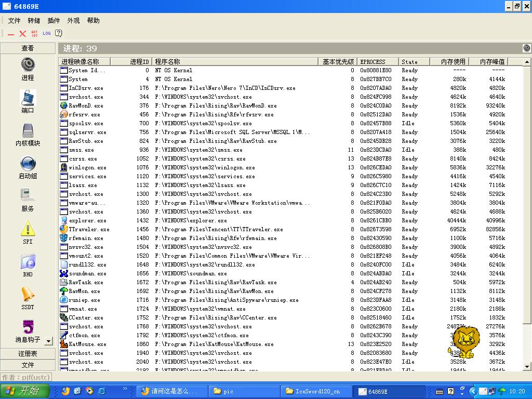
Task: Select the InCDsrv.exe process row
Action: click(290, 88)
